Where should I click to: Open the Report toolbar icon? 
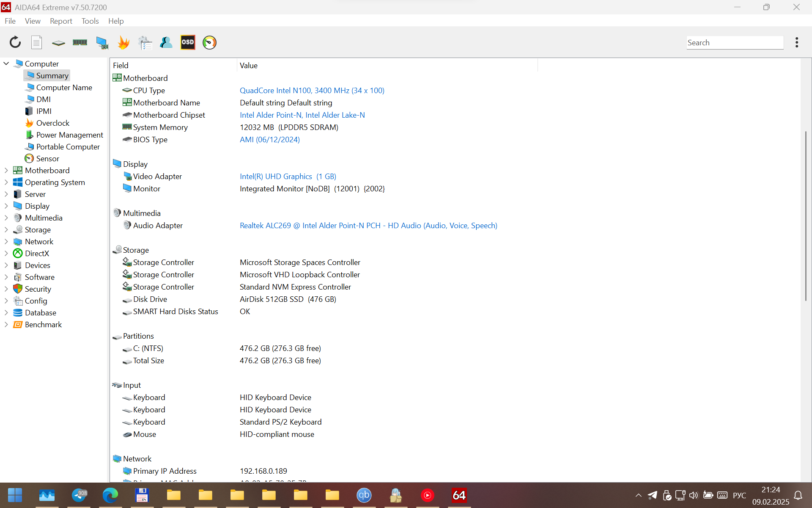37,42
